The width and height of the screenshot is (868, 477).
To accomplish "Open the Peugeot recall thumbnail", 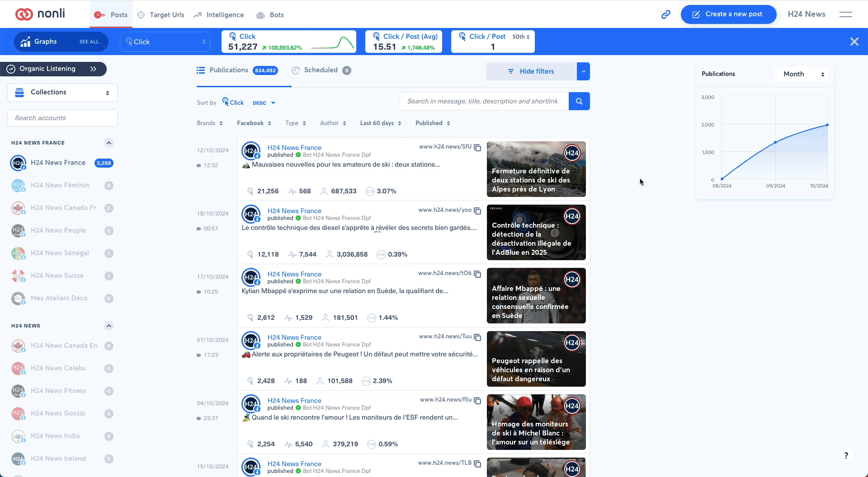I will (x=536, y=359).
